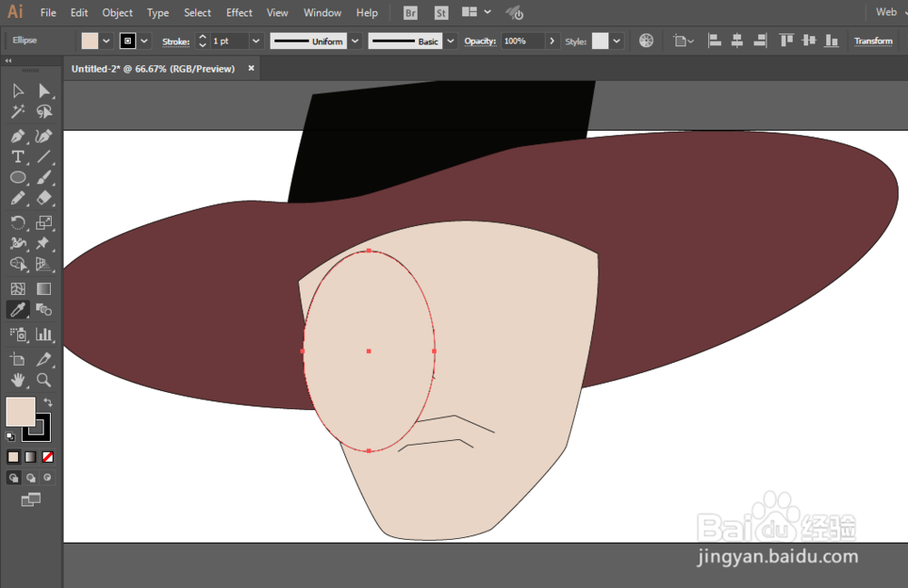Select the Magic Wand tool

pyautogui.click(x=17, y=112)
